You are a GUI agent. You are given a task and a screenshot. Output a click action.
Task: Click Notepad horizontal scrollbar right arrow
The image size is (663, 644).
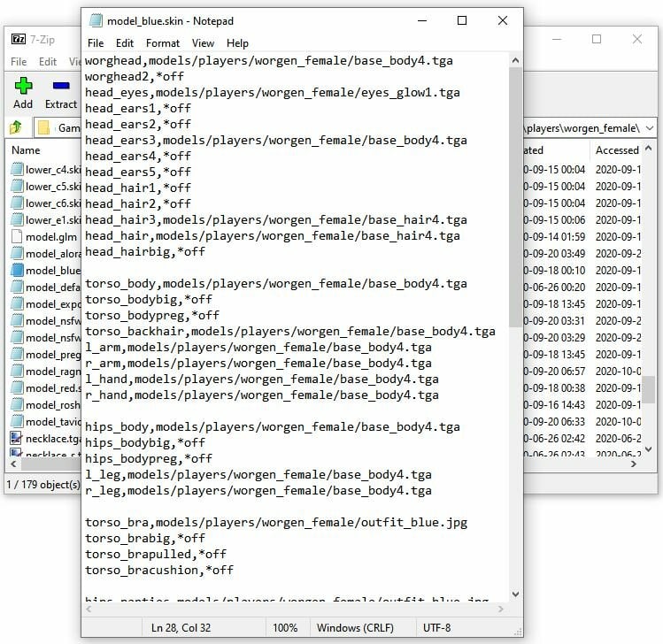(x=501, y=609)
